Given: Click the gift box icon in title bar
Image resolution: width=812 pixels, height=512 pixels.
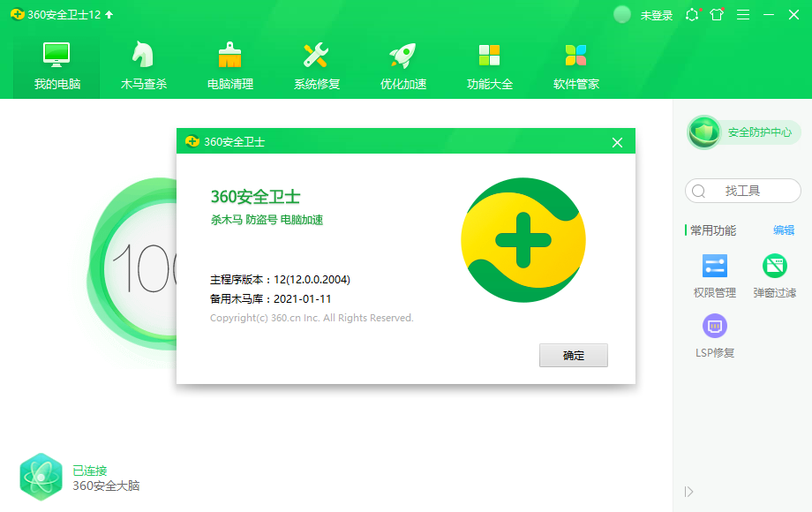Looking at the screenshot, I should [x=717, y=14].
